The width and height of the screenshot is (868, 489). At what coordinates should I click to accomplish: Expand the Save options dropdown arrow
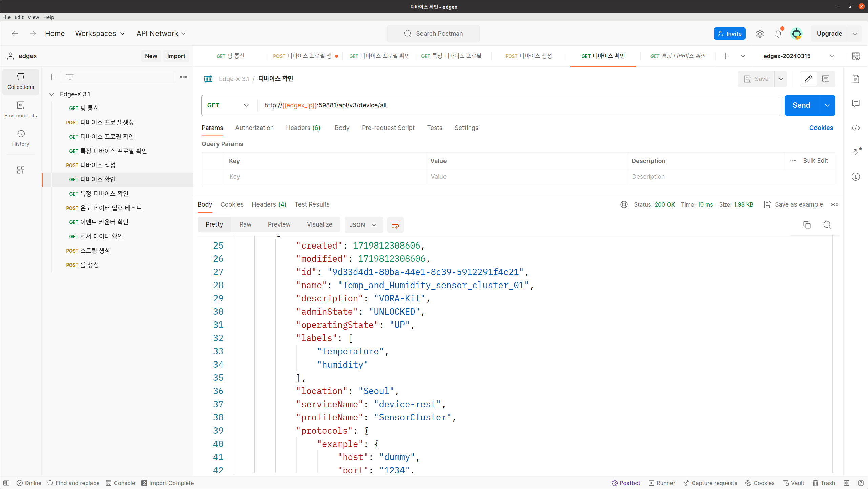coord(781,79)
